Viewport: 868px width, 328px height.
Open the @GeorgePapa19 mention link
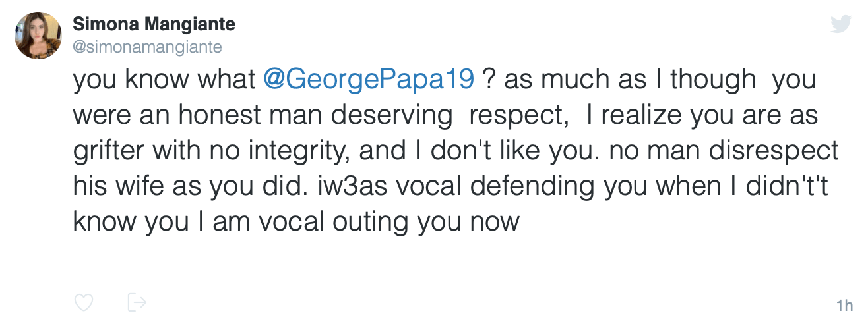(369, 80)
